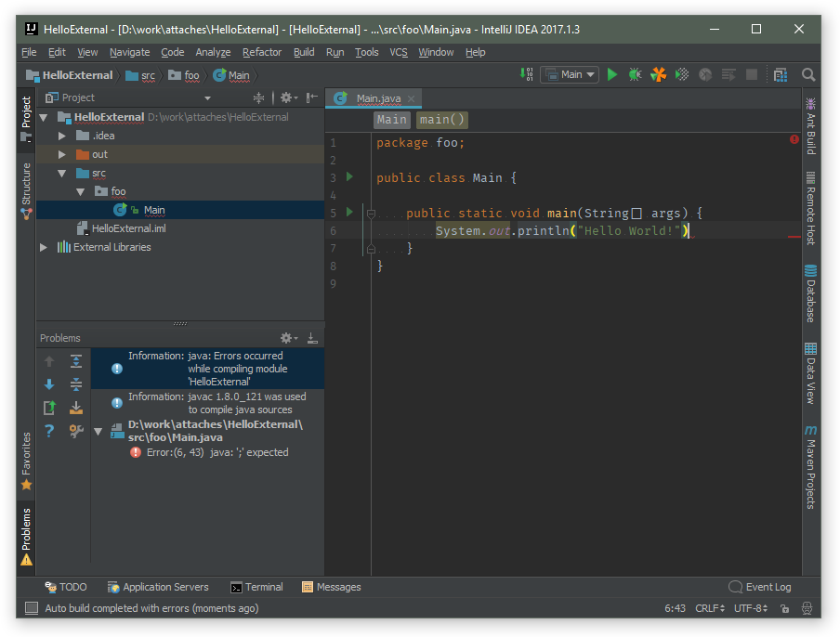Click Expand All in Problems panel
The image size is (840, 637).
76,361
